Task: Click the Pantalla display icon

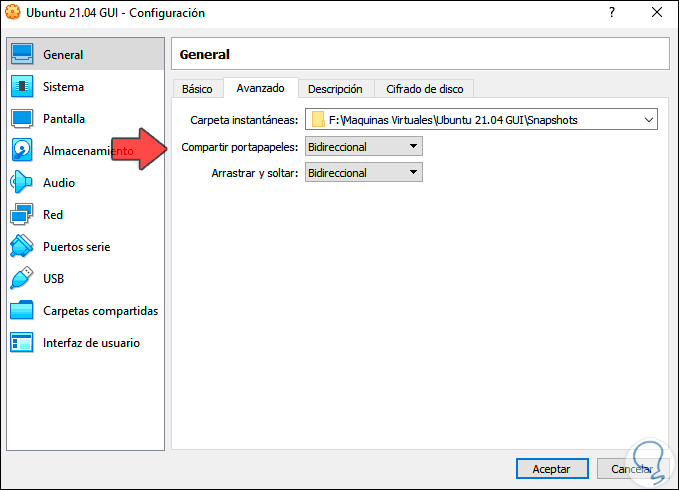Action: point(22,118)
